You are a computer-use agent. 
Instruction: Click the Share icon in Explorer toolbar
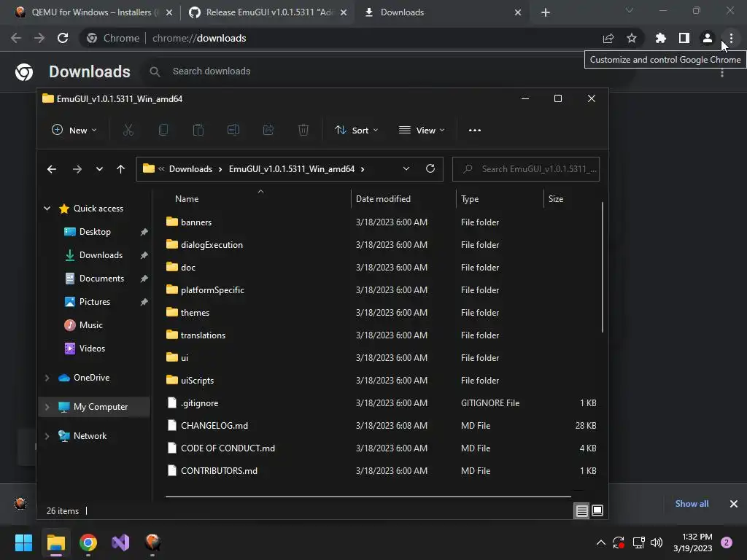point(268,130)
